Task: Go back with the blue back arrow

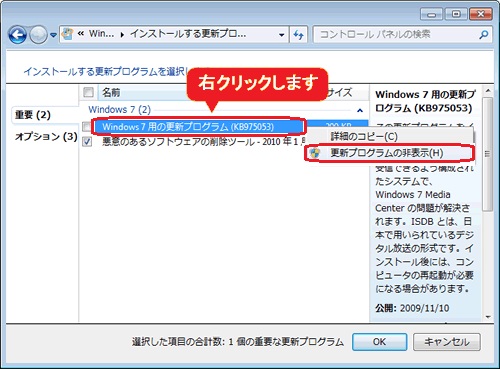Action: tap(17, 34)
